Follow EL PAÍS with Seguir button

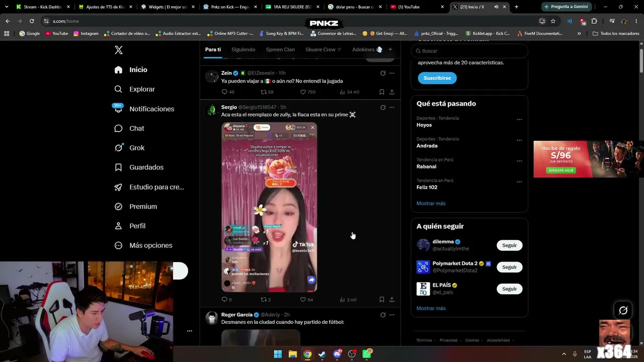coord(509,289)
